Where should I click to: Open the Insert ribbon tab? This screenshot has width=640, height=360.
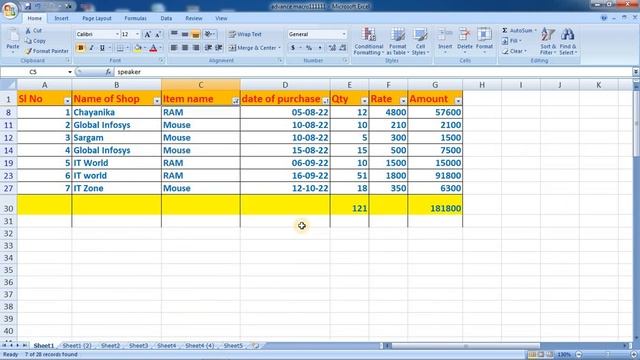pos(61,18)
